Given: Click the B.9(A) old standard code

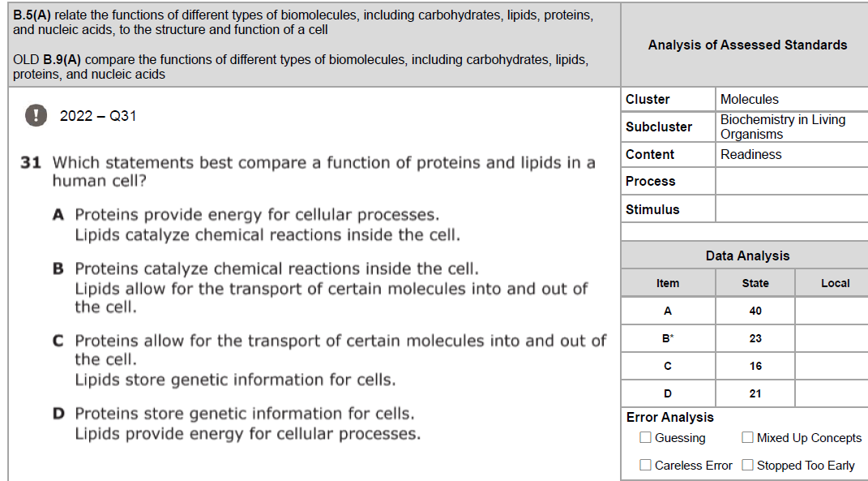Looking at the screenshot, I should pos(62,59).
